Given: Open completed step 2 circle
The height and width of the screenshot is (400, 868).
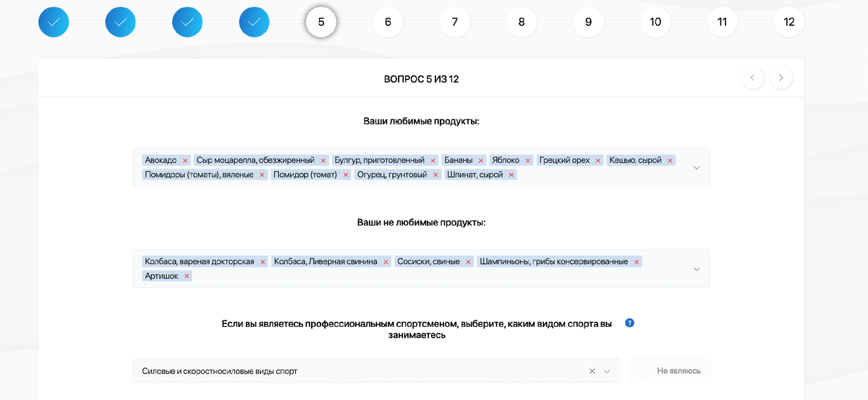Looking at the screenshot, I should (x=121, y=22).
